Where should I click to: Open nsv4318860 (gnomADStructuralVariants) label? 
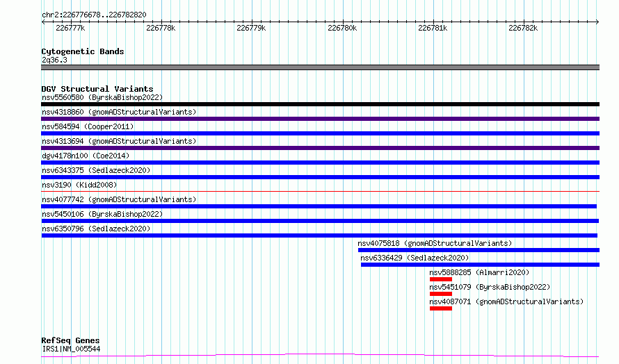click(x=119, y=112)
